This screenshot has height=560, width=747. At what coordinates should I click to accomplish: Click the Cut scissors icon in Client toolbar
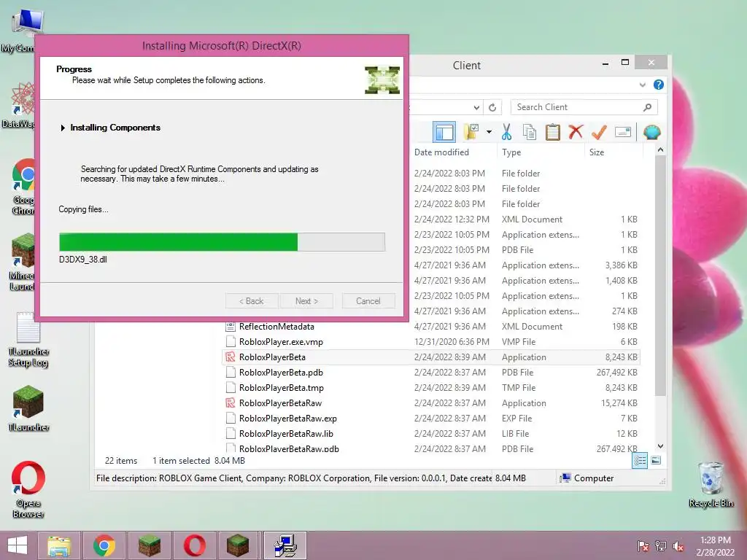coord(506,132)
